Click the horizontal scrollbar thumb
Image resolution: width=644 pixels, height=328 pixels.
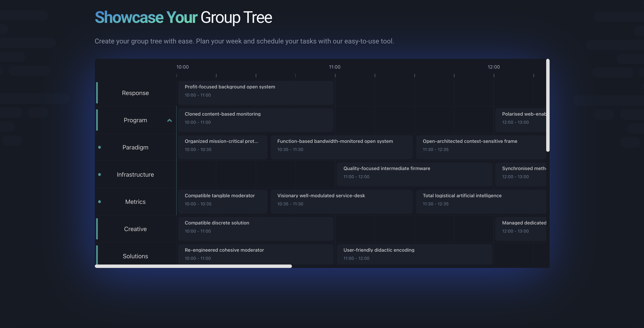[x=193, y=266]
